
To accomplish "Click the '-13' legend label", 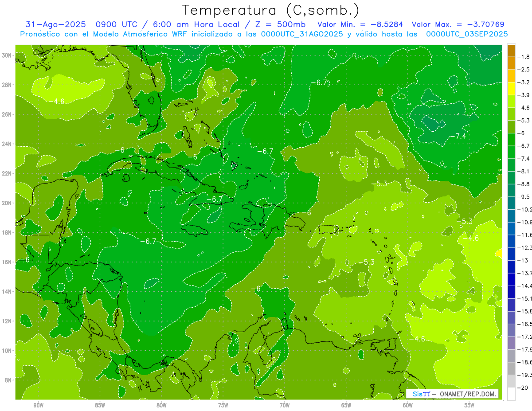I will [523, 260].
